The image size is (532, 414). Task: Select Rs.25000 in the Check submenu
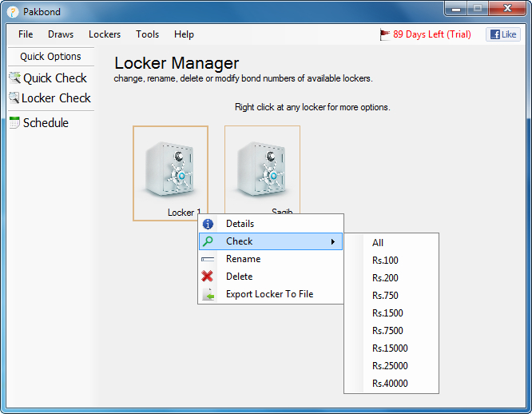(391, 366)
